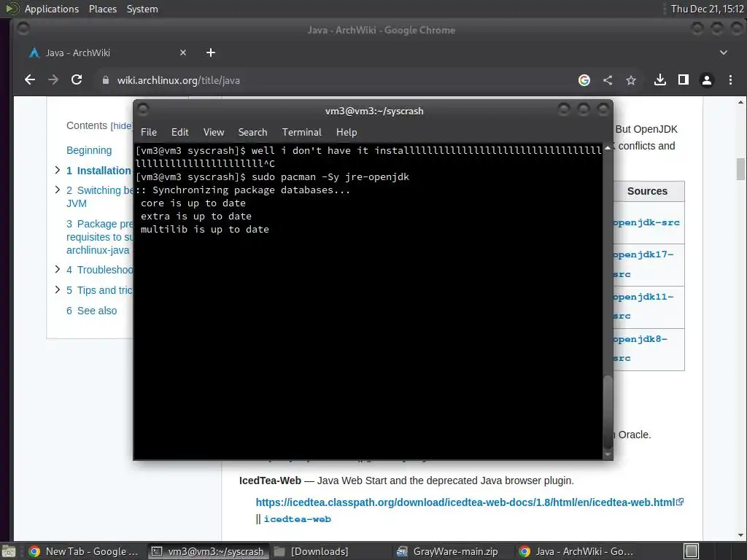Open the terminal Search menu
Screen dimensions: 747x560
coord(252,132)
